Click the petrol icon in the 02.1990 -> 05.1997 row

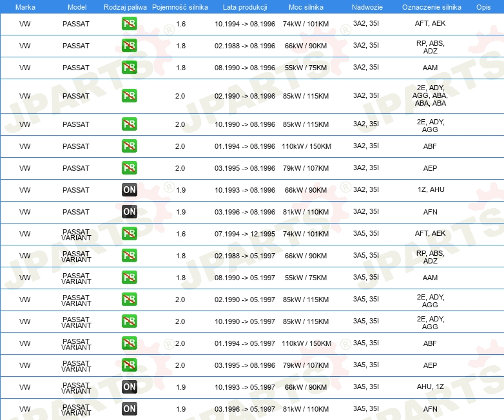click(x=129, y=299)
